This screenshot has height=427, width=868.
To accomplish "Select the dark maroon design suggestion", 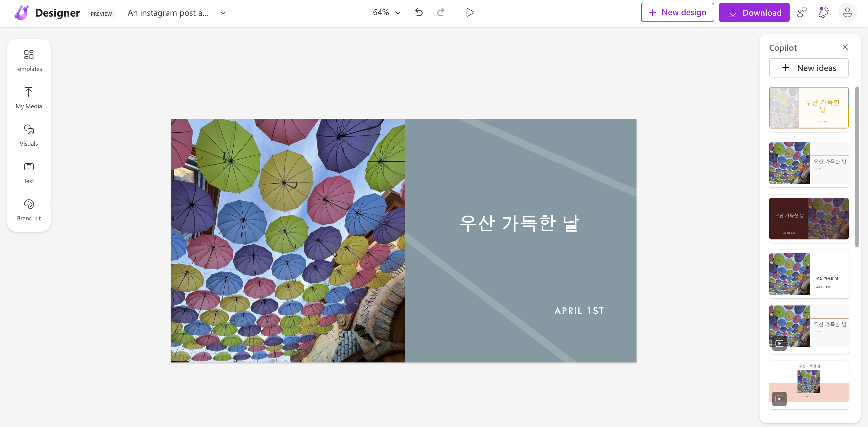I will [x=808, y=218].
